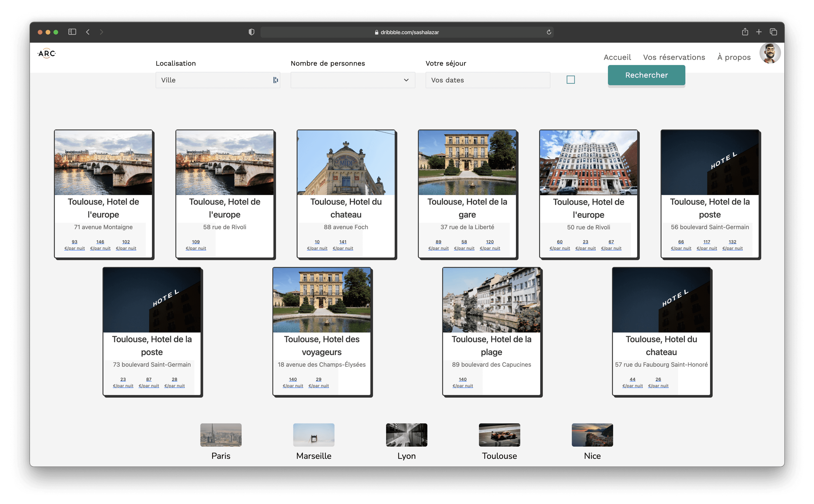Go to Vos réservations menu
814x504 pixels.
point(674,57)
